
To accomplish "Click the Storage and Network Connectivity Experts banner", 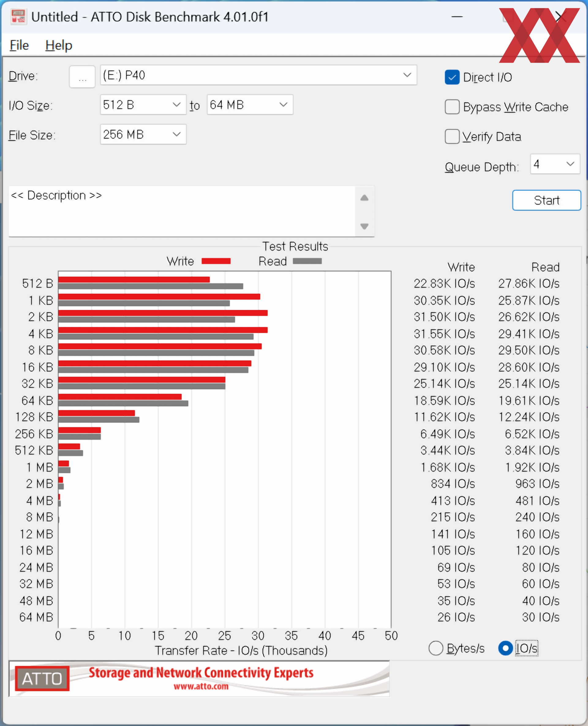I will pos(201,673).
